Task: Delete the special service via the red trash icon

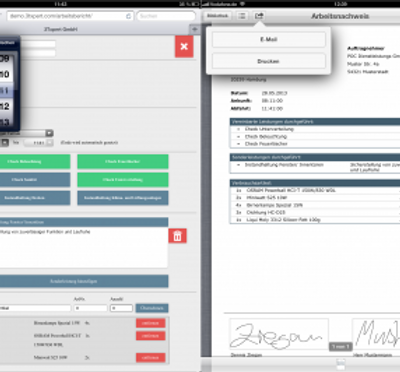Action: click(x=177, y=236)
